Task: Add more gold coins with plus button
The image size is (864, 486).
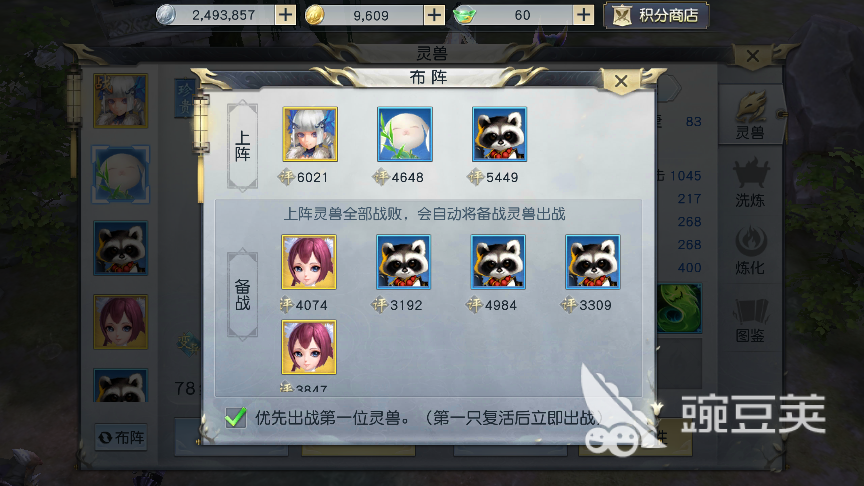Action: pos(434,15)
